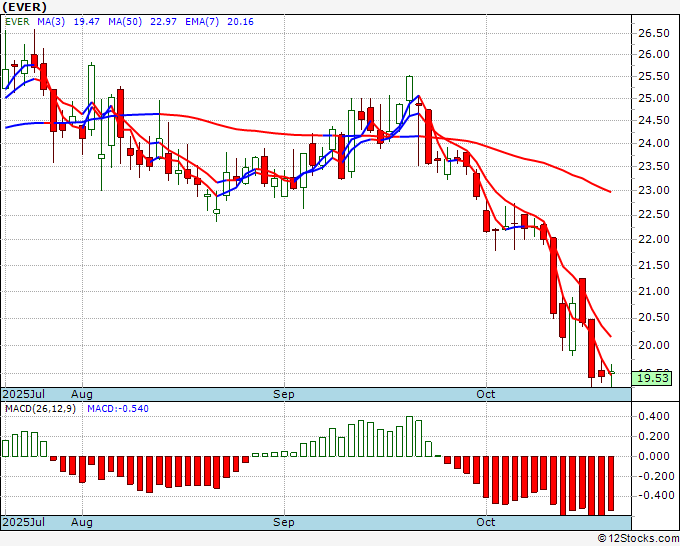Image resolution: width=680 pixels, height=546 pixels.
Task: Click the Oct label on price chart axis
Action: coord(485,394)
